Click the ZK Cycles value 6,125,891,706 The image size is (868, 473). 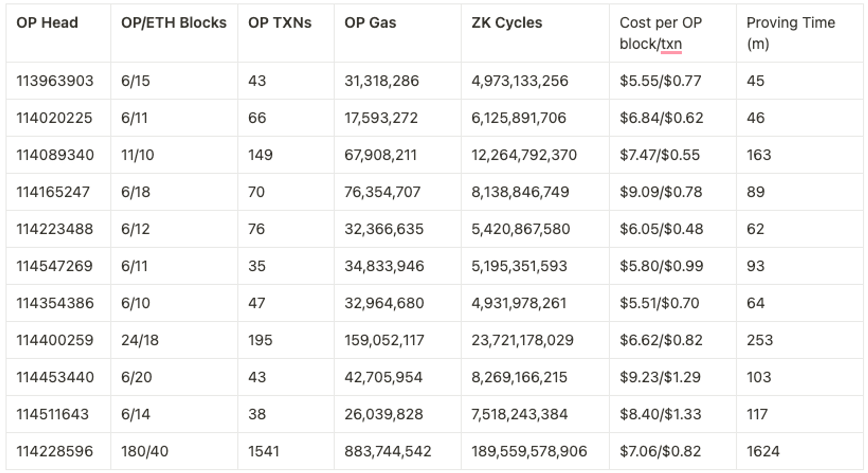coord(519,118)
